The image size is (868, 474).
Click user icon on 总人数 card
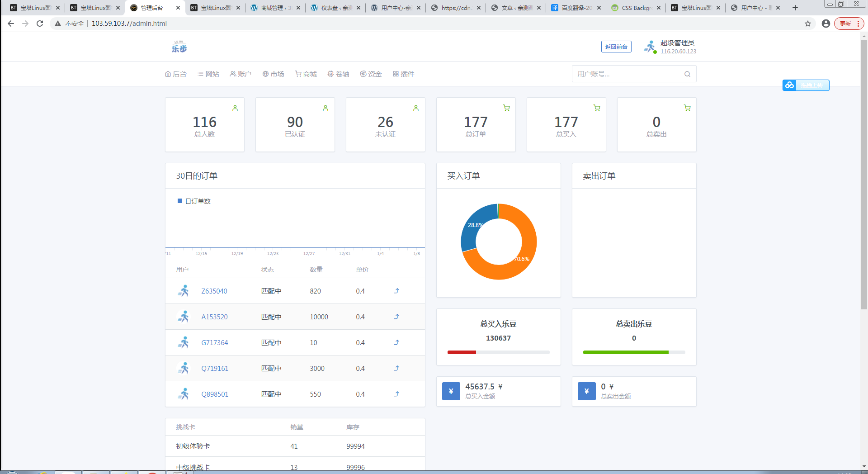click(235, 108)
